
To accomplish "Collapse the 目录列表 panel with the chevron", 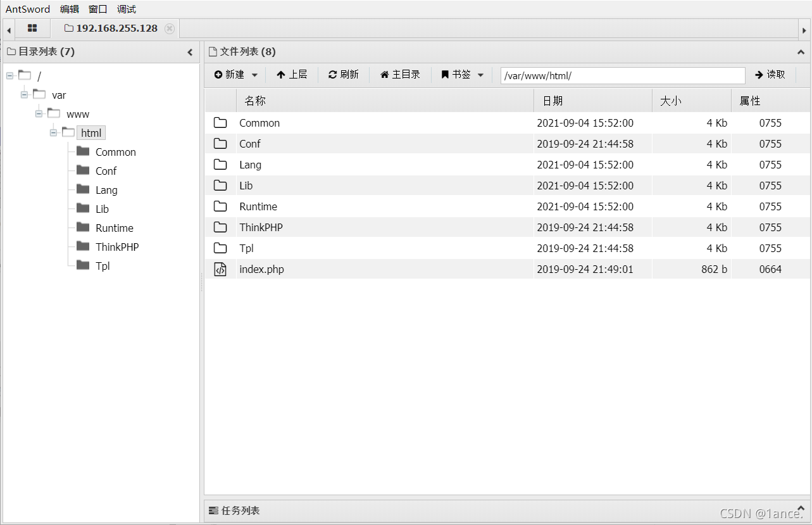I will click(x=190, y=53).
